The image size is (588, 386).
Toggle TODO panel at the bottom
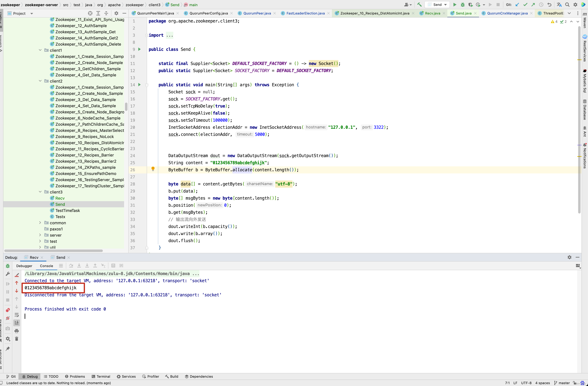click(52, 376)
